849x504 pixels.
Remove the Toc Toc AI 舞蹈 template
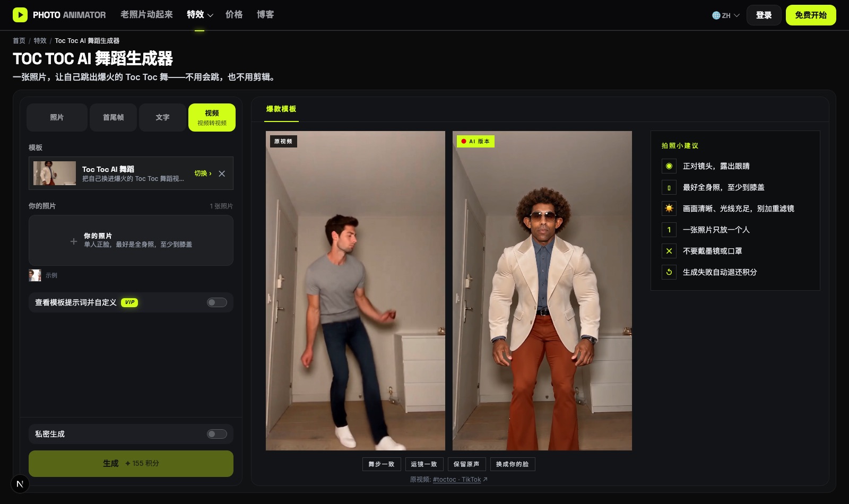222,173
